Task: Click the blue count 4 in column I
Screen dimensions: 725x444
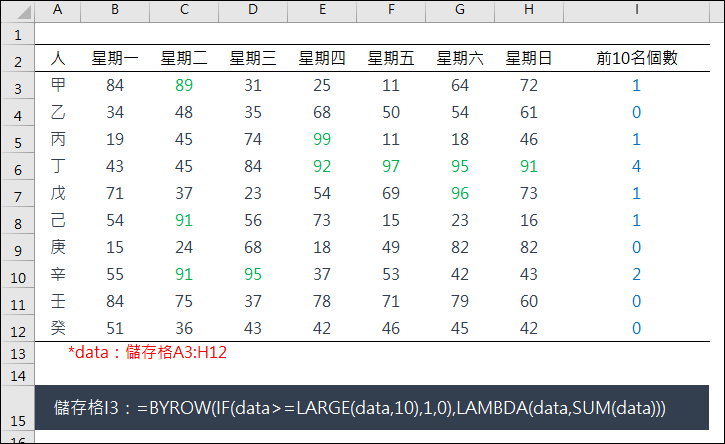Action: click(x=636, y=166)
